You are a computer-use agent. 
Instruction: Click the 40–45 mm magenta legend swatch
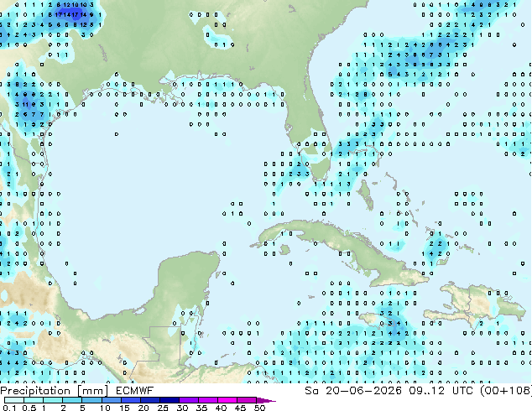227,400
